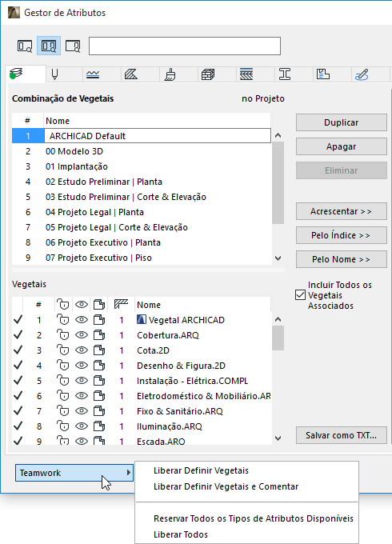Toggle eye visibility for Cobertura.ARQ
This screenshot has height=544, width=392.
(82, 335)
